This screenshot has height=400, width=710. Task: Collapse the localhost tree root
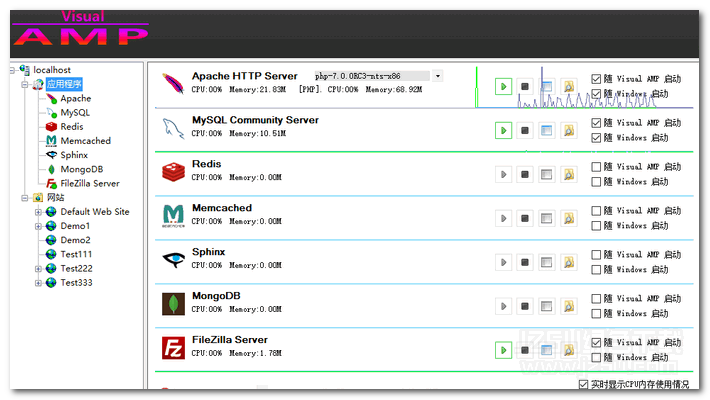click(x=12, y=70)
